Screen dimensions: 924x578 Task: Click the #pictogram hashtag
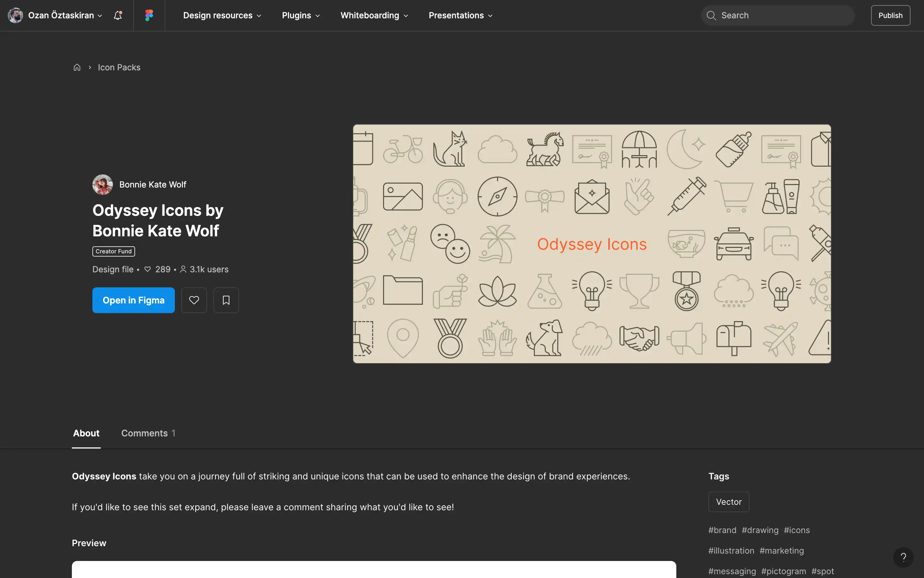coord(783,572)
